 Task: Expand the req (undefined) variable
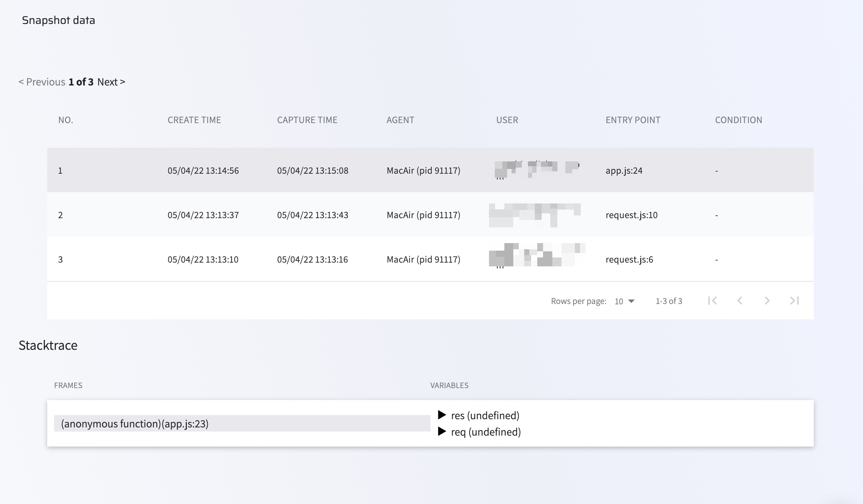[x=442, y=432]
